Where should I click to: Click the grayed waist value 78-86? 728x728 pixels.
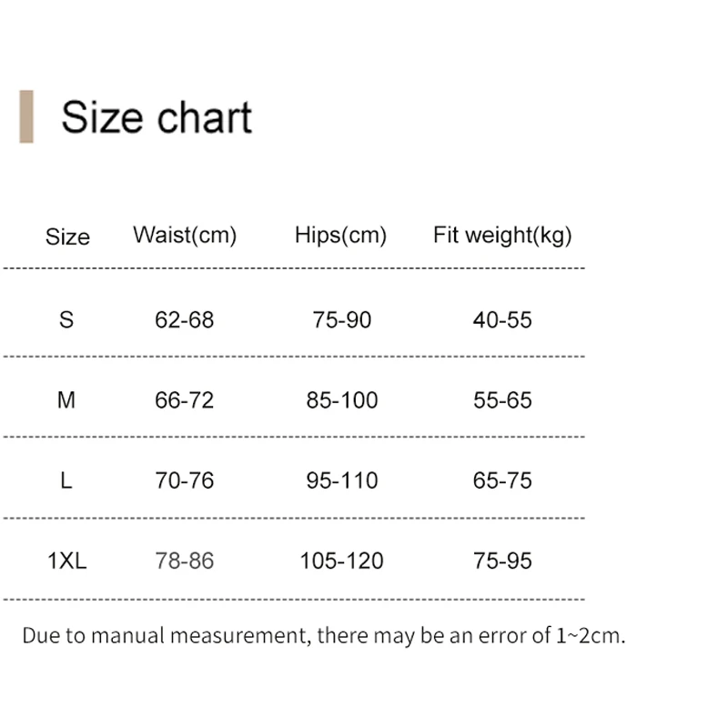[x=185, y=561]
